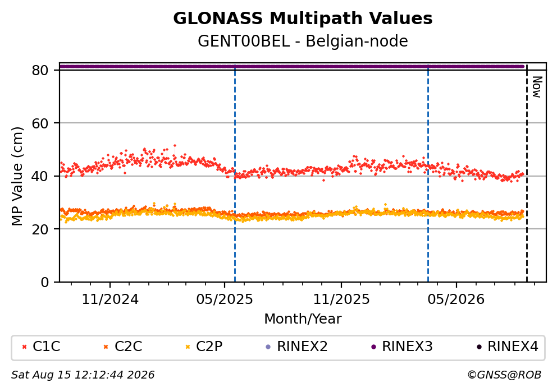Click the MP Value (cm) axis label
The image size is (557, 392).
point(17,176)
